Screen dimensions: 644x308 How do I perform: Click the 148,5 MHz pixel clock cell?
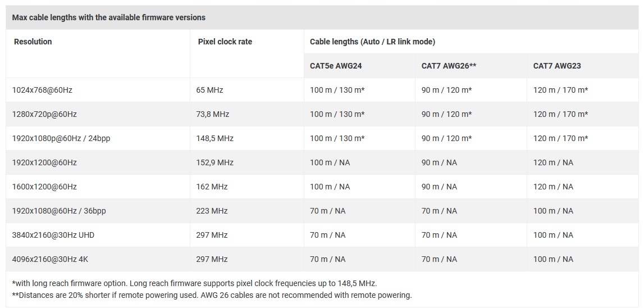pyautogui.click(x=216, y=138)
